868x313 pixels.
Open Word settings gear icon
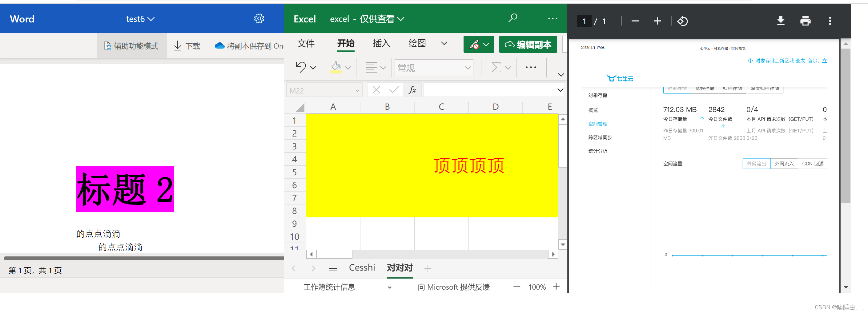259,18
